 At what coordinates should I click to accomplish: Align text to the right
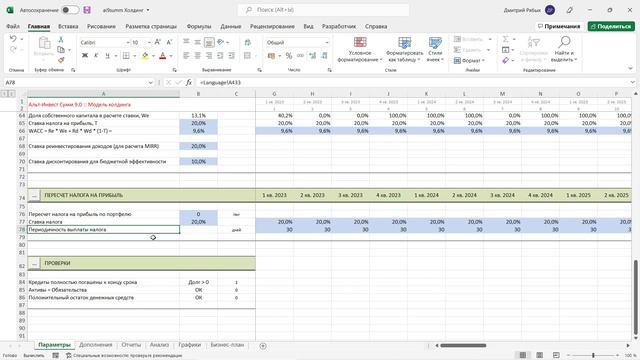[209, 56]
